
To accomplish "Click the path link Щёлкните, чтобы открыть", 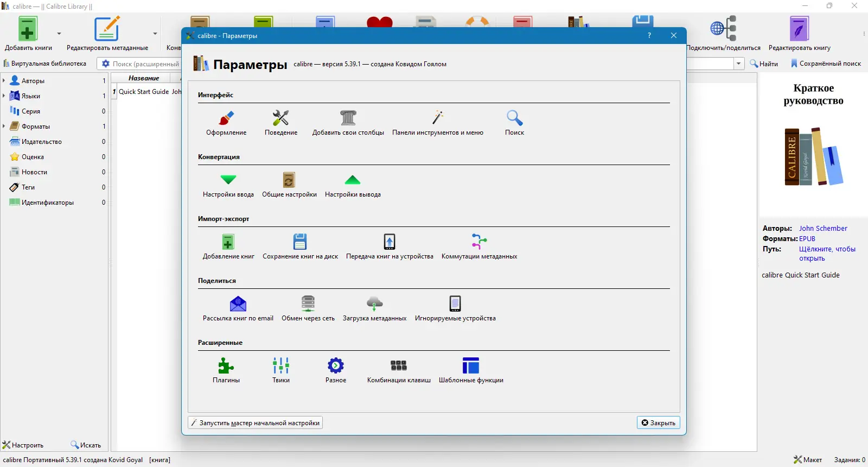I will 827,254.
